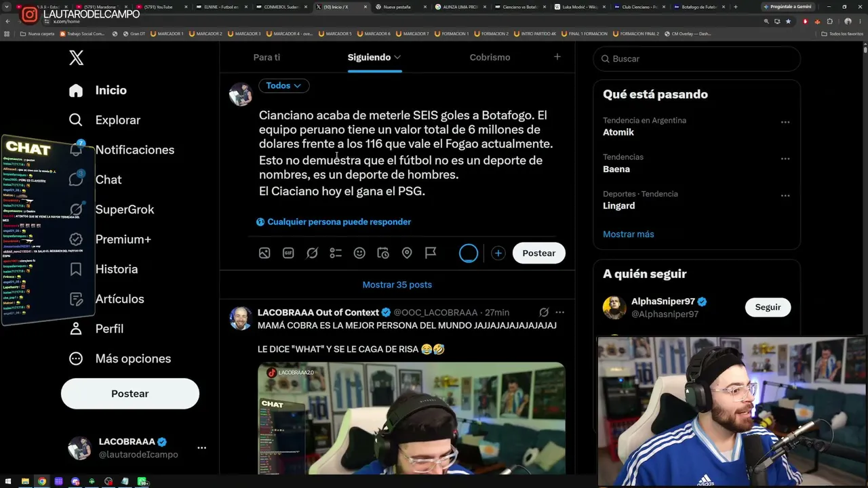Switch to the Cobrismo tab

(x=490, y=58)
